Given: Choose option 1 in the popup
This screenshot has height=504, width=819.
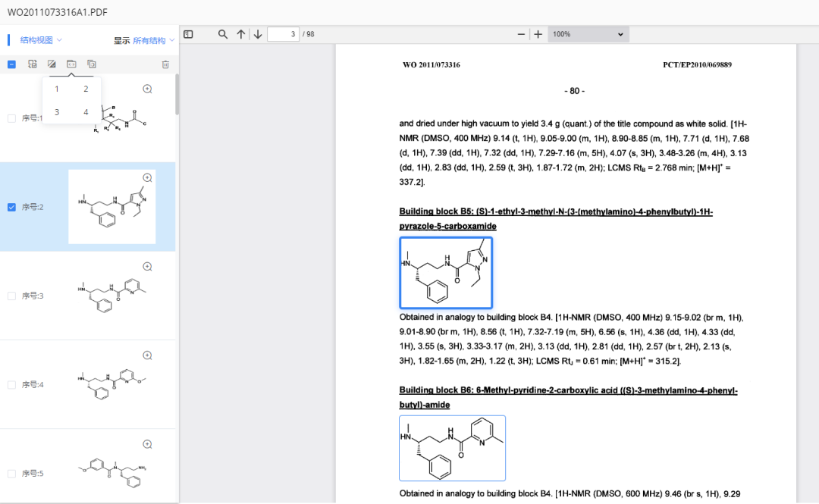Looking at the screenshot, I should tap(57, 89).
